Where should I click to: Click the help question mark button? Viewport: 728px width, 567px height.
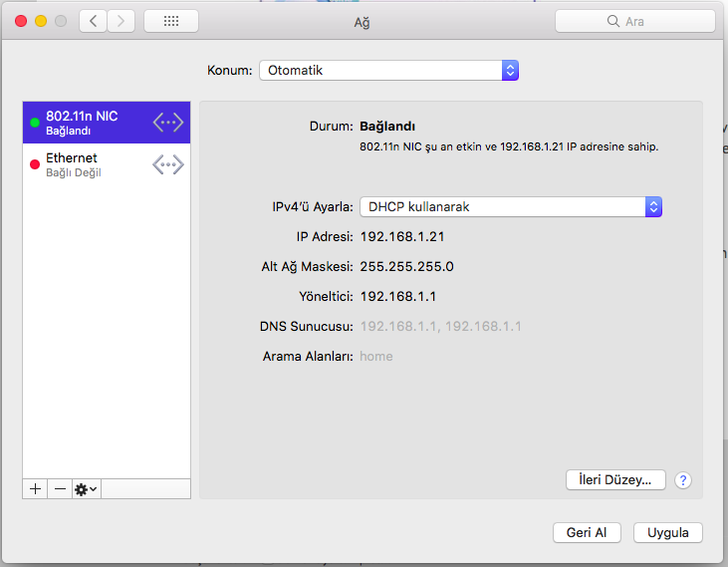coord(682,480)
